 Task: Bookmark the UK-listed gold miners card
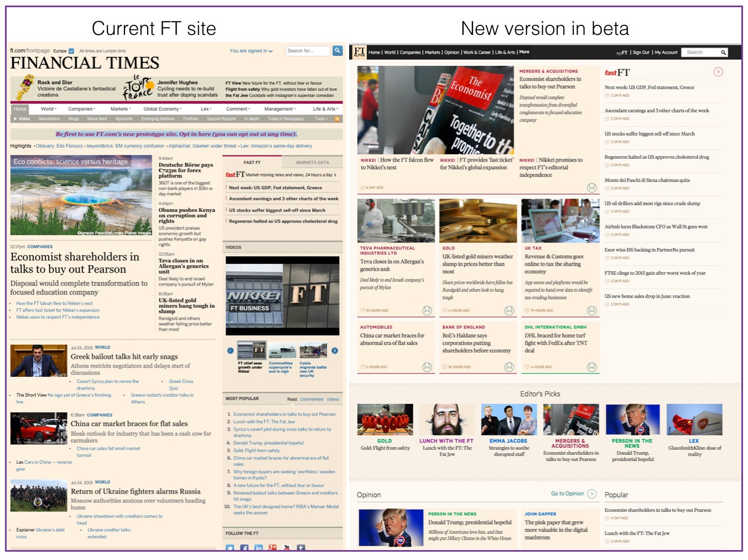click(509, 310)
